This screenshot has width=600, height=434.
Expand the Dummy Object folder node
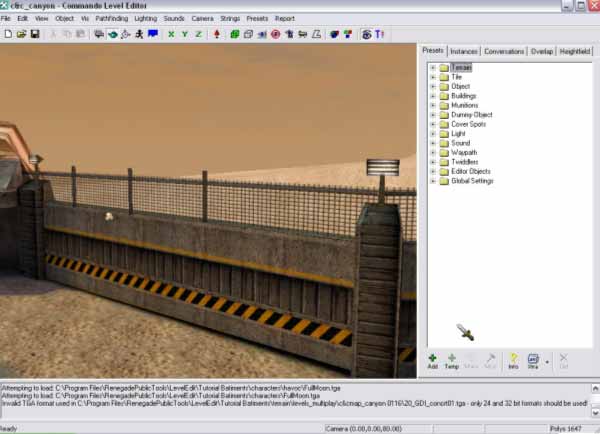433,115
